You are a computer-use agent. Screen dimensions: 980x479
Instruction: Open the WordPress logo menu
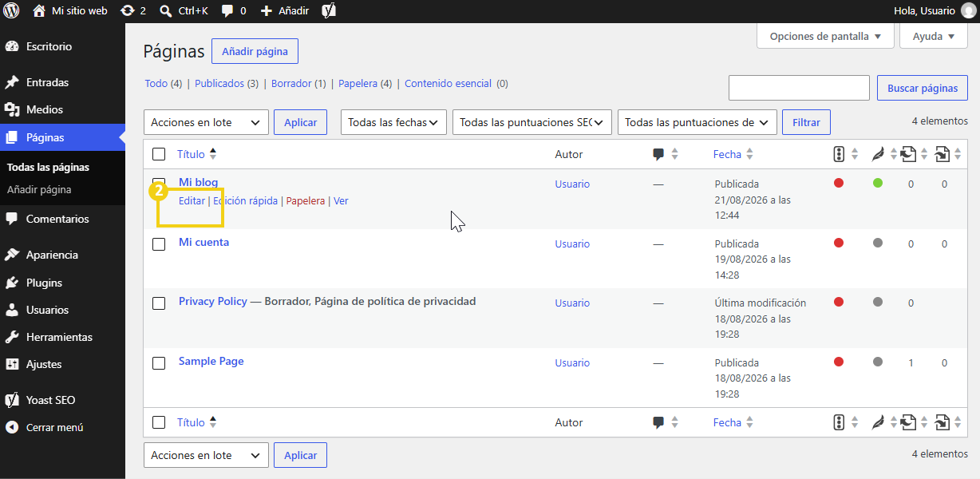tap(12, 11)
